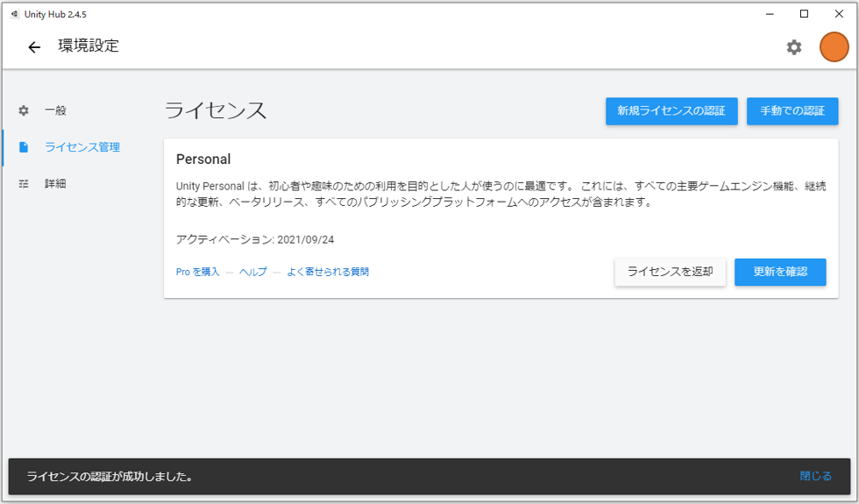The width and height of the screenshot is (859, 504).
Task: Click sliders icon beside 詳細
Action: coord(24,184)
